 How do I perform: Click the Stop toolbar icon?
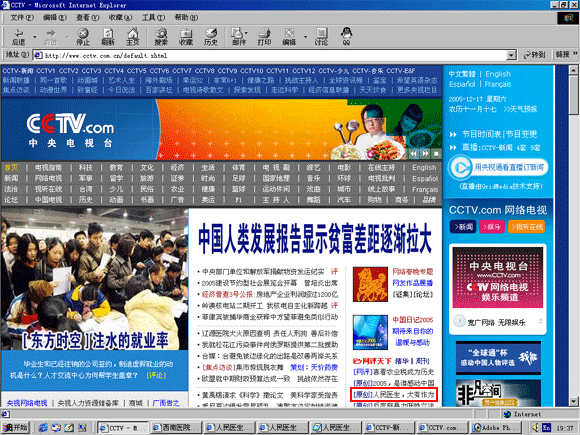(x=83, y=37)
